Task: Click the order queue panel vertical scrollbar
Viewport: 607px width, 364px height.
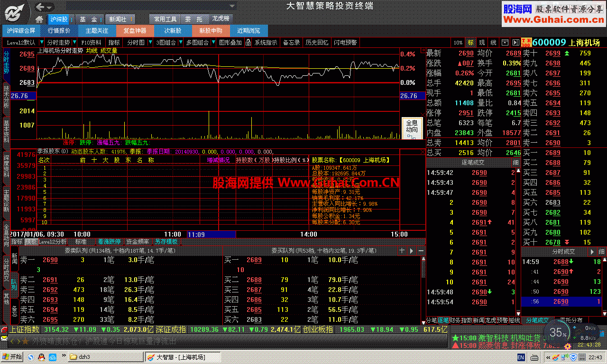Action: [x=423, y=290]
